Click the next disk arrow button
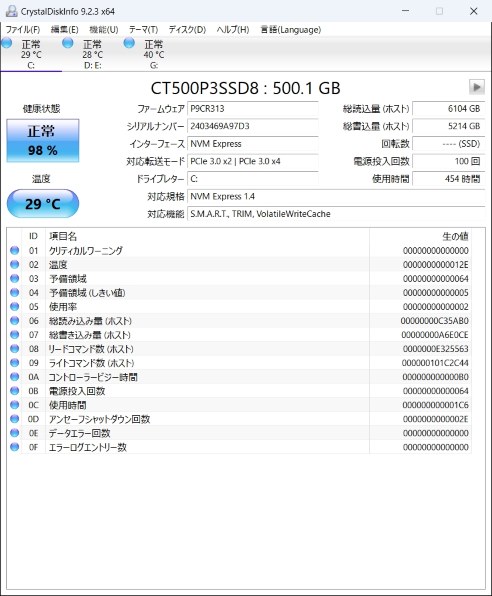The height and width of the screenshot is (596, 492). [x=476, y=87]
